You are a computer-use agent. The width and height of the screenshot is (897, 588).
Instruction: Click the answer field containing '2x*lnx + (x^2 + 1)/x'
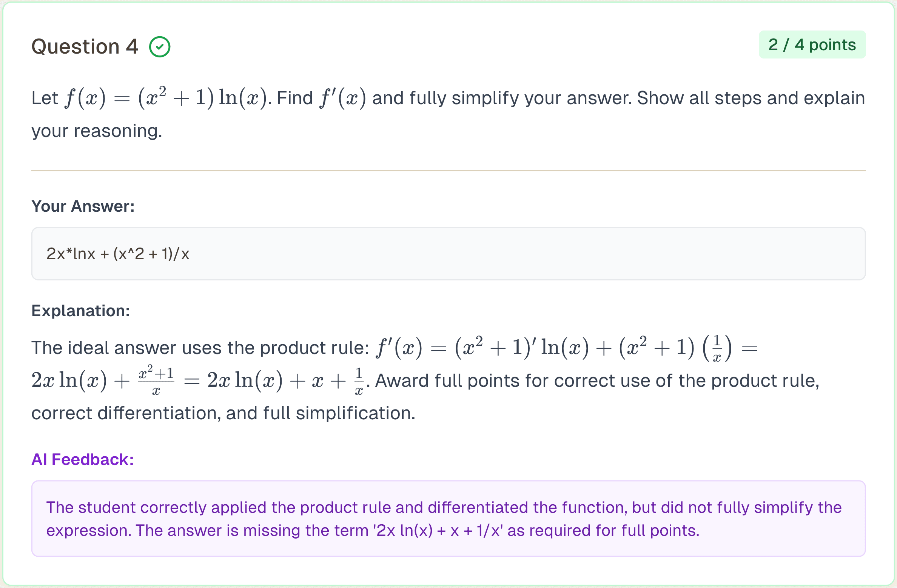(x=448, y=254)
